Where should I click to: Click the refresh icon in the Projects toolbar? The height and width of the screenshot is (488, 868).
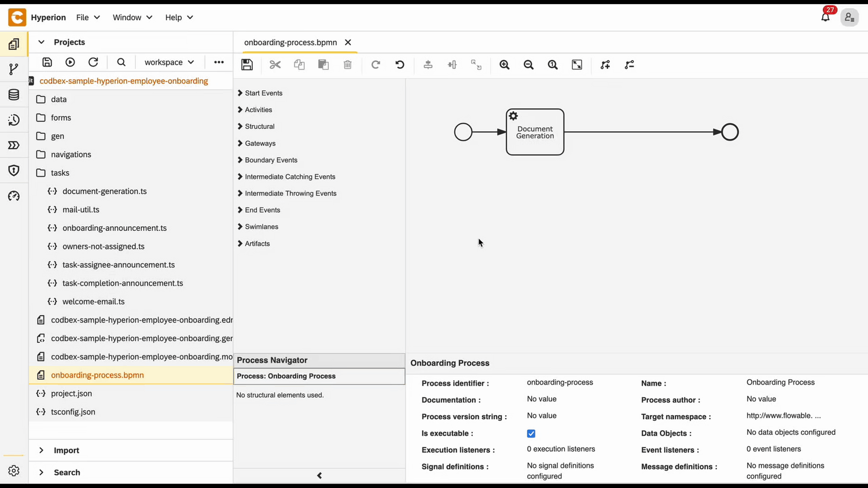(93, 62)
